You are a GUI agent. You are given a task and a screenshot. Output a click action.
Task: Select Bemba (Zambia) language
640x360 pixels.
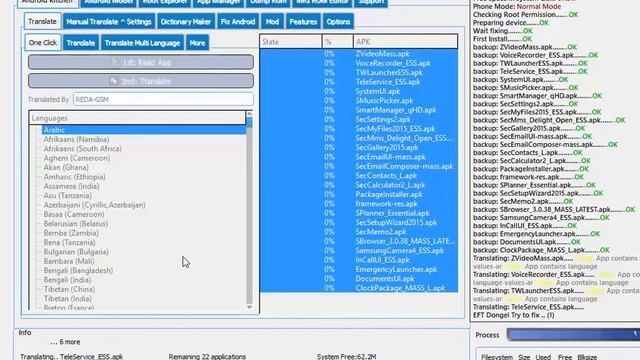pyautogui.click(x=71, y=233)
